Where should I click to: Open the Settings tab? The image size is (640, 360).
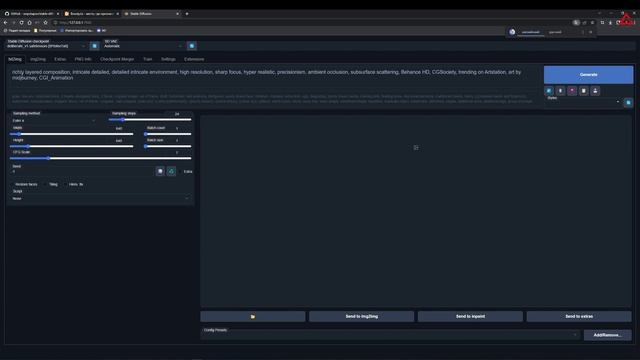point(168,59)
